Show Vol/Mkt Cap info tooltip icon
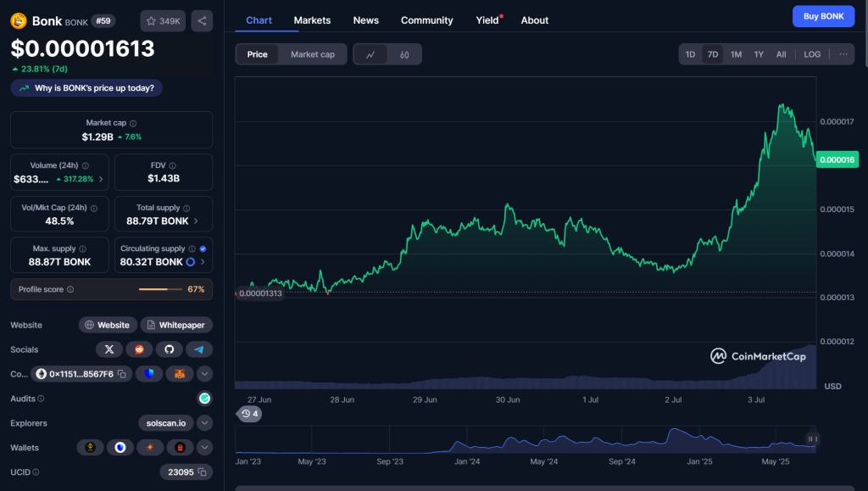868x491 pixels. (x=94, y=208)
